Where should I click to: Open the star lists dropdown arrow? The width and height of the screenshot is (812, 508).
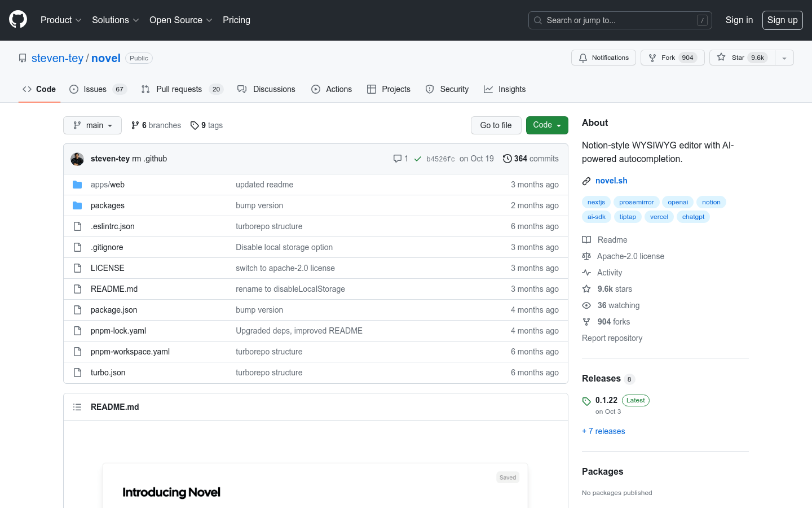(784, 58)
